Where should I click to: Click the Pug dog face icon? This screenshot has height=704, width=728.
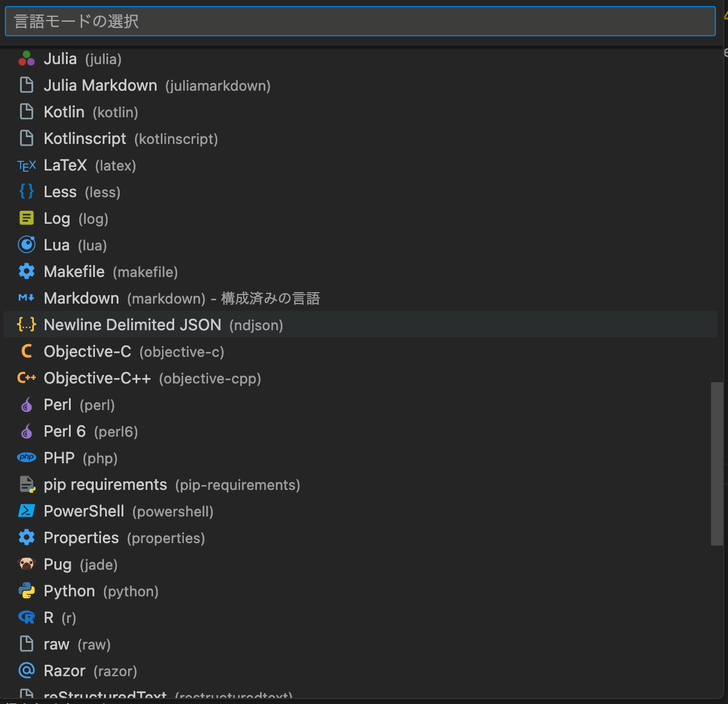[27, 564]
